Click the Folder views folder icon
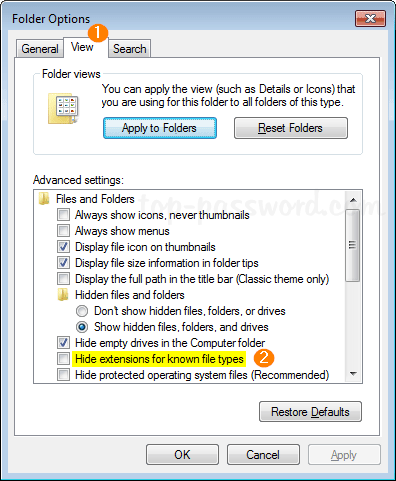 coord(64,109)
